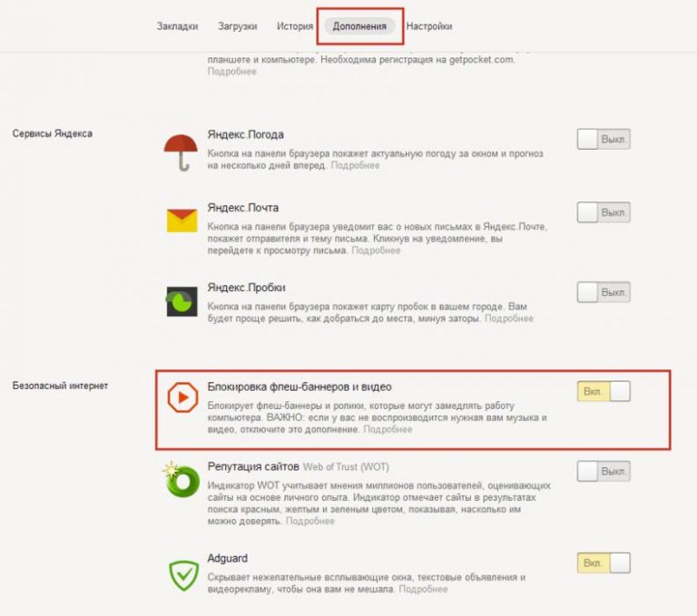This screenshot has height=616, width=697.
Task: Open the Закладки tab
Action: (x=177, y=26)
